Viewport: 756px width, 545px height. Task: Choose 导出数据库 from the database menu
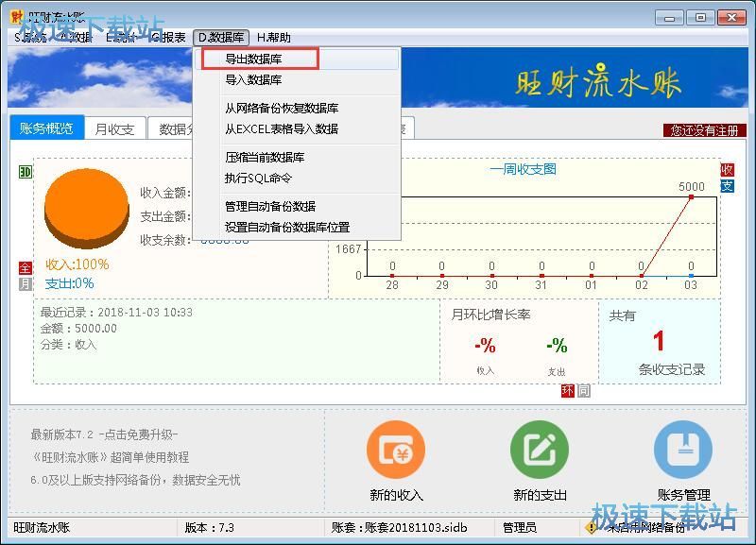(x=297, y=59)
